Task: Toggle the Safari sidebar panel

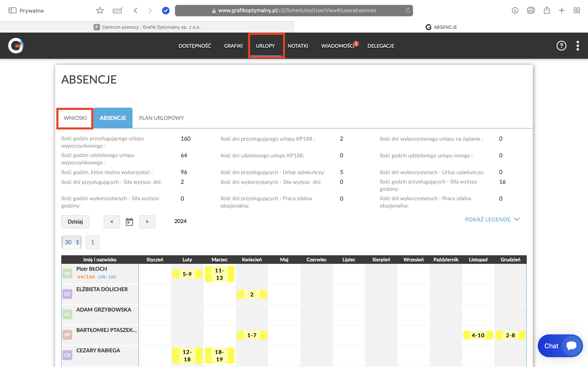Action: pyautogui.click(x=12, y=10)
